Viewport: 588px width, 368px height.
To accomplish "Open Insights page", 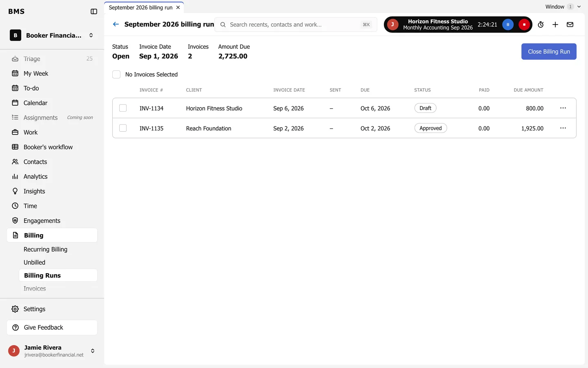I will [x=52, y=191].
